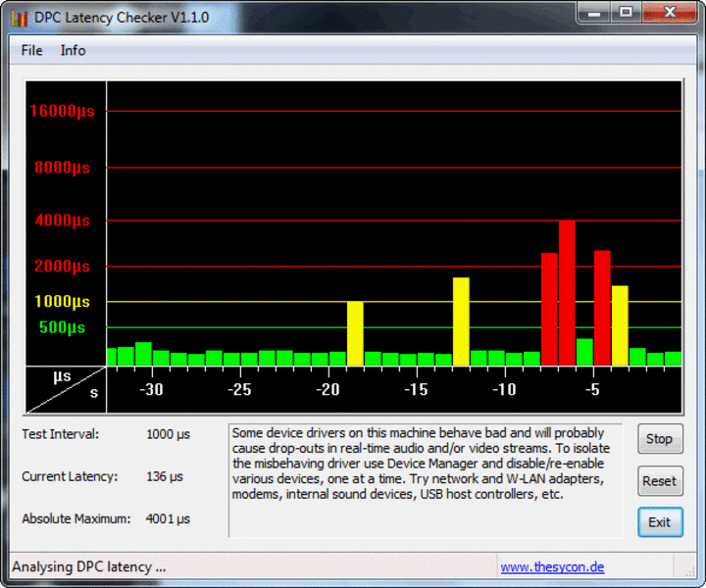706x588 pixels.
Task: Click the tallest red bar reaching 4000µs
Action: click(567, 294)
